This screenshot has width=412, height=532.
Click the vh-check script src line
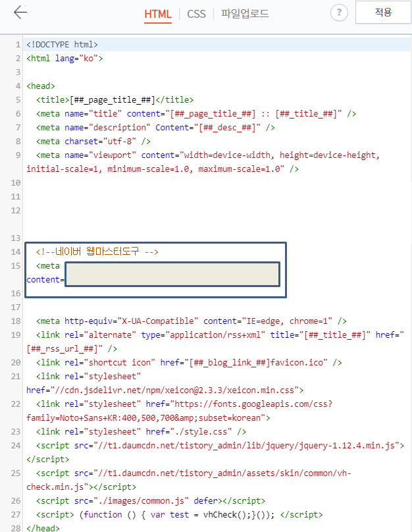point(193,473)
